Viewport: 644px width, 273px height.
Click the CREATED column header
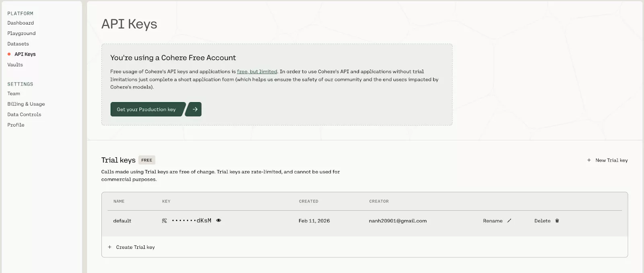click(x=308, y=201)
